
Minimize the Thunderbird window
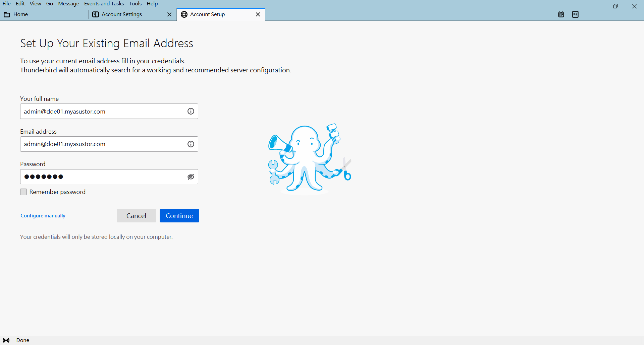point(596,6)
